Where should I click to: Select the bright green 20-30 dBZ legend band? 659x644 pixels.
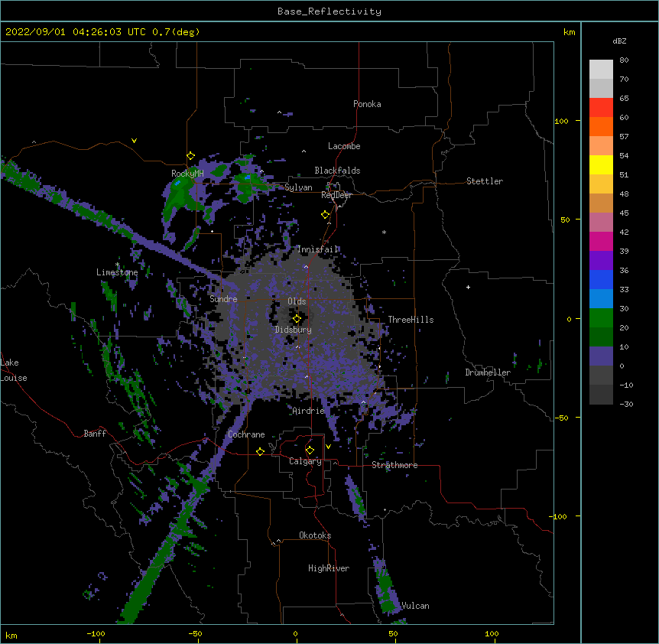[601, 318]
